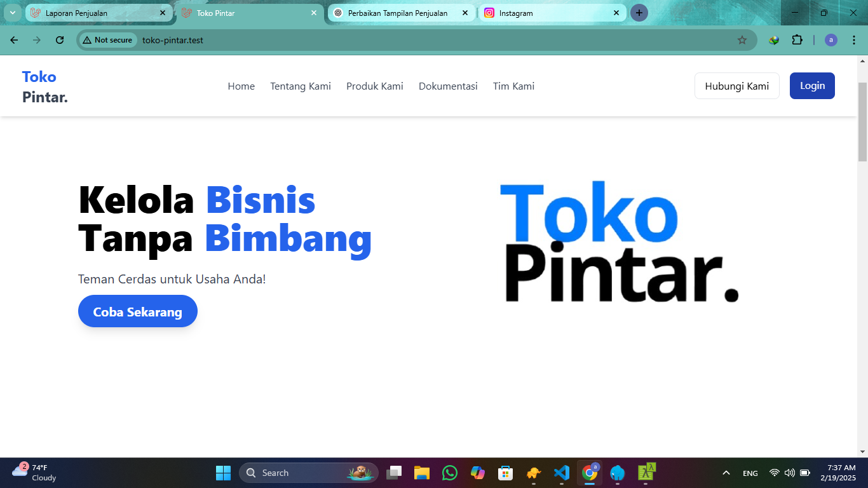Click the taskbar Search box
868x488 pixels.
click(x=309, y=473)
